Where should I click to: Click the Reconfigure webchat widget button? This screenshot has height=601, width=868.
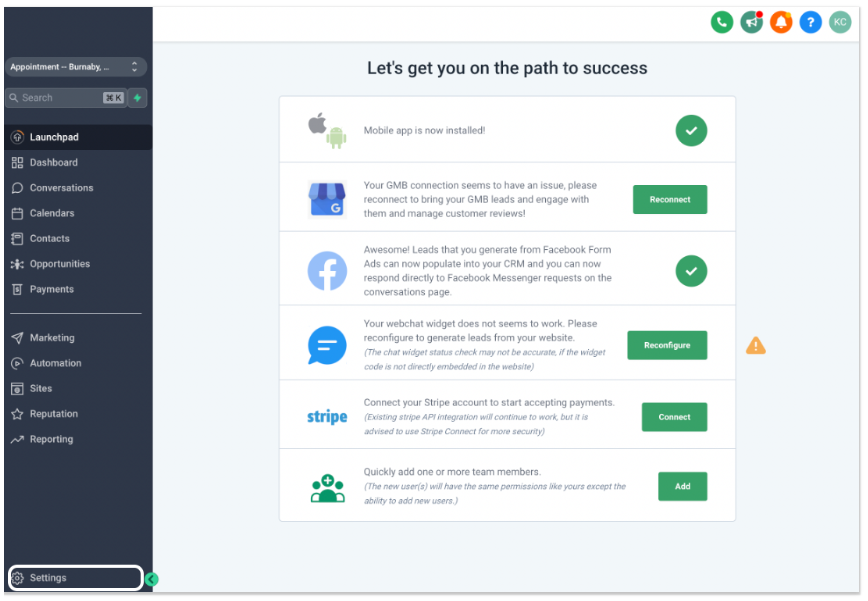pos(667,345)
